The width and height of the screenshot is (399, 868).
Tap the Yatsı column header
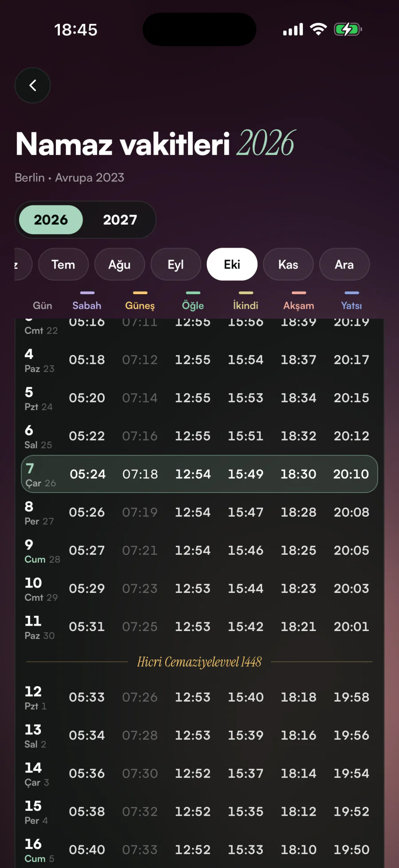(352, 305)
